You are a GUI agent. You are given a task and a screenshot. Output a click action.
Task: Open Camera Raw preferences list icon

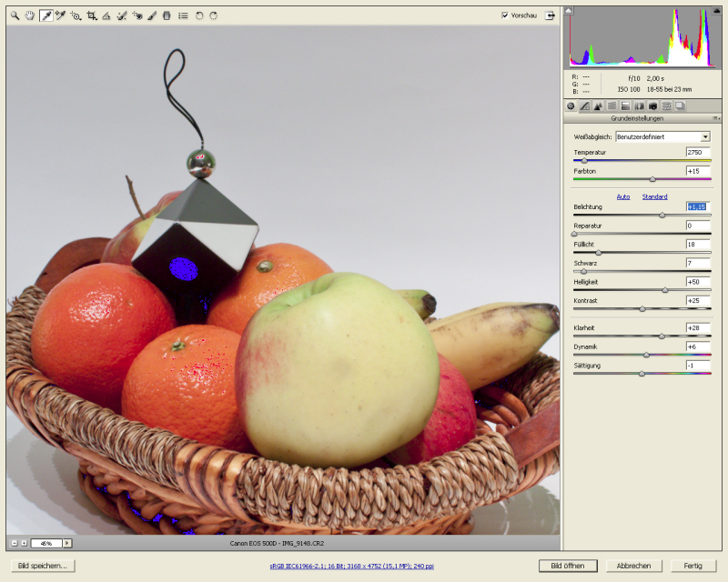183,15
